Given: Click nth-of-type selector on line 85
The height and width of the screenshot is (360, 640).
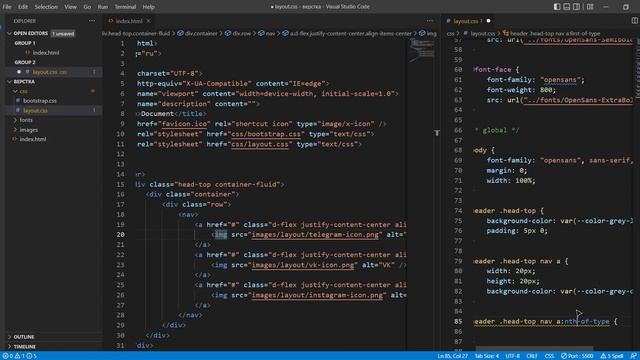Looking at the screenshot, I should [587, 322].
